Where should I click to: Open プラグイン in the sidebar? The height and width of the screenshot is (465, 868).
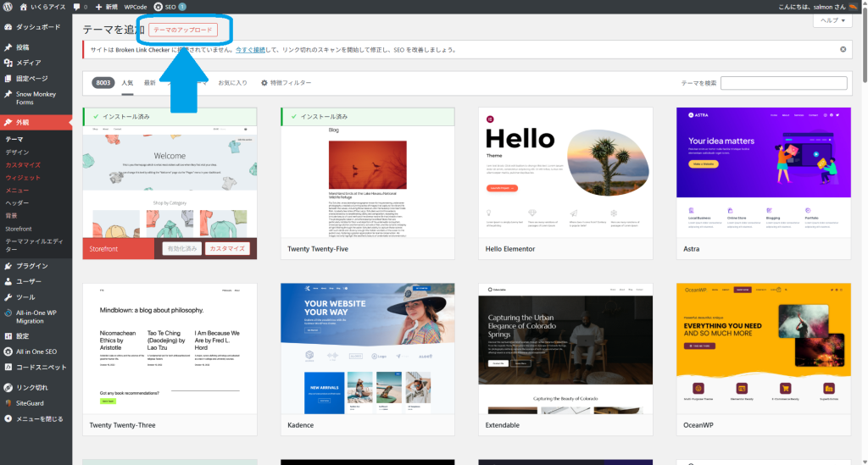(x=32, y=266)
